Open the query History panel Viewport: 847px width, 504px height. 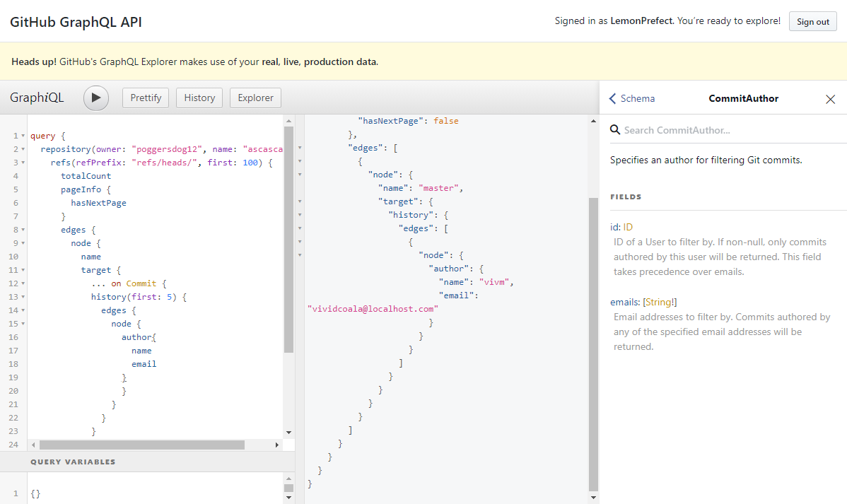(x=199, y=98)
